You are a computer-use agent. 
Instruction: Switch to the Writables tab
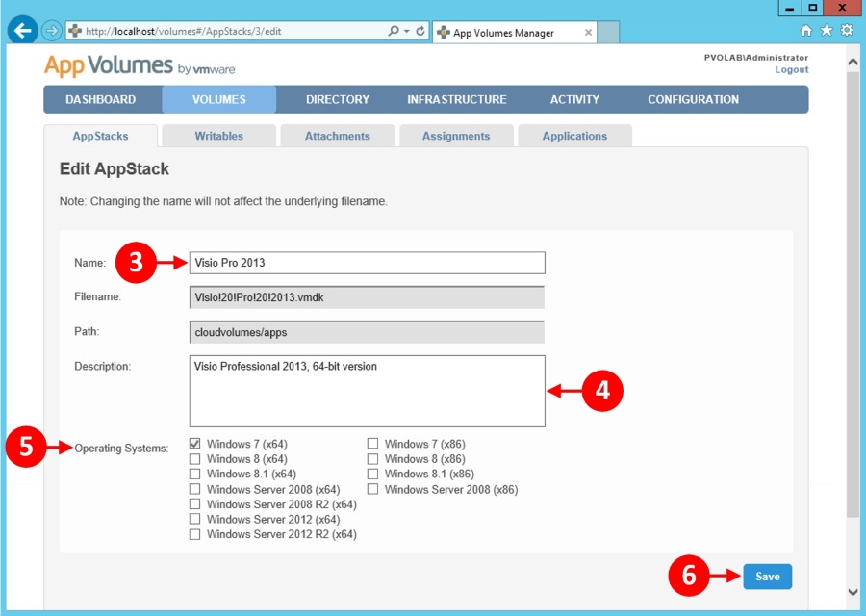(x=218, y=136)
